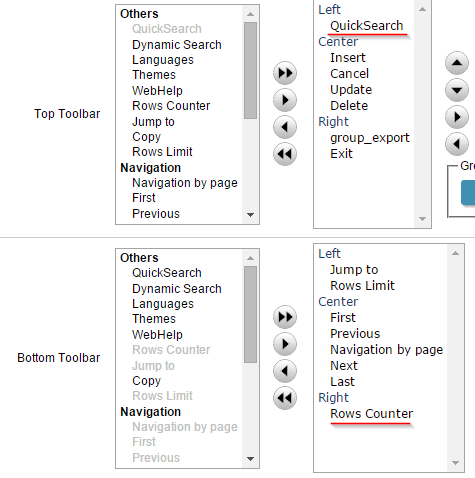Screen dimensions: 475x478
Task: Click Top Toolbar move-all-left double arrow button
Action: pos(285,154)
